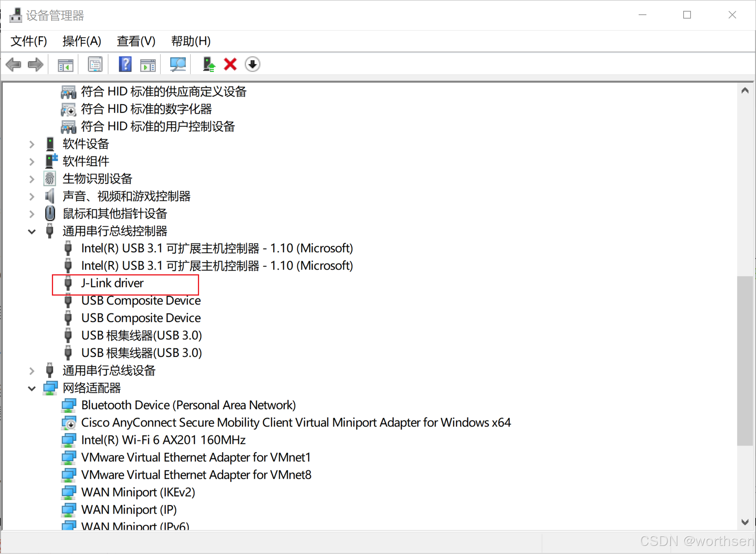Select VMware Virtual Ethernet Adapter for VMnet8
This screenshot has width=756, height=554.
click(x=196, y=475)
